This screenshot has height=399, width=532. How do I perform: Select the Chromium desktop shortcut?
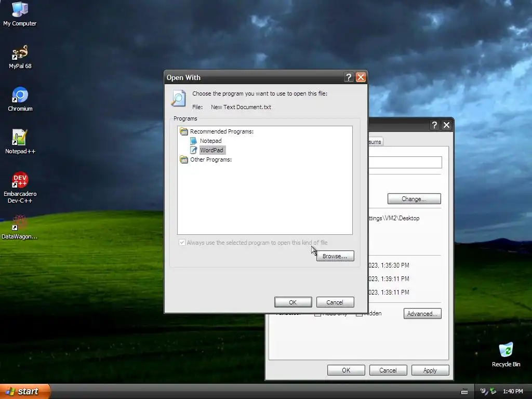pos(20,99)
